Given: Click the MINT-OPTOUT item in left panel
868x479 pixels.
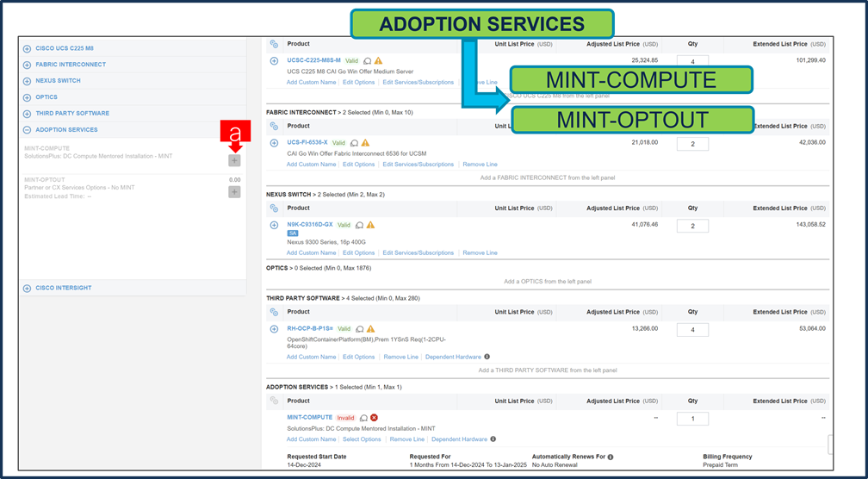Looking at the screenshot, I should (x=45, y=180).
